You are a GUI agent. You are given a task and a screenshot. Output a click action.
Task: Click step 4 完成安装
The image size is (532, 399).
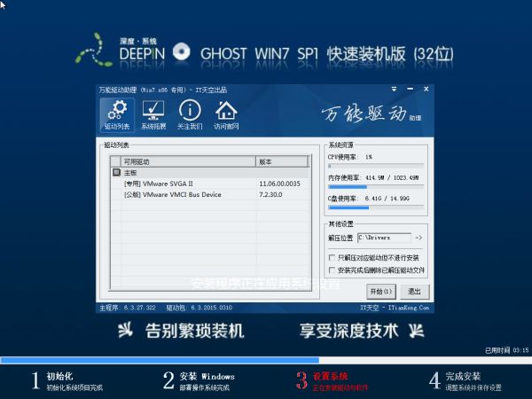tap(465, 381)
